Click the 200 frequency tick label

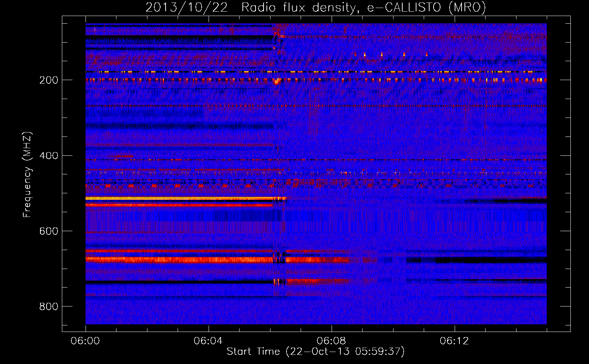pyautogui.click(x=49, y=80)
